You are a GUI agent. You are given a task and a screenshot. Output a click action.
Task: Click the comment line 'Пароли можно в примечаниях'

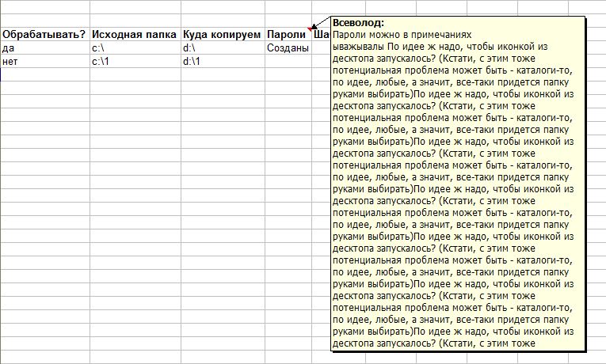[402, 35]
